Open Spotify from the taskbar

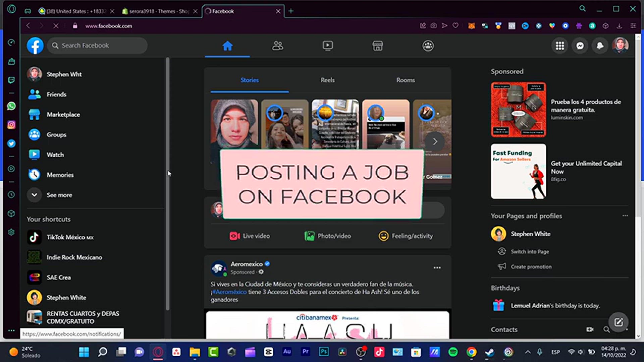click(452, 352)
